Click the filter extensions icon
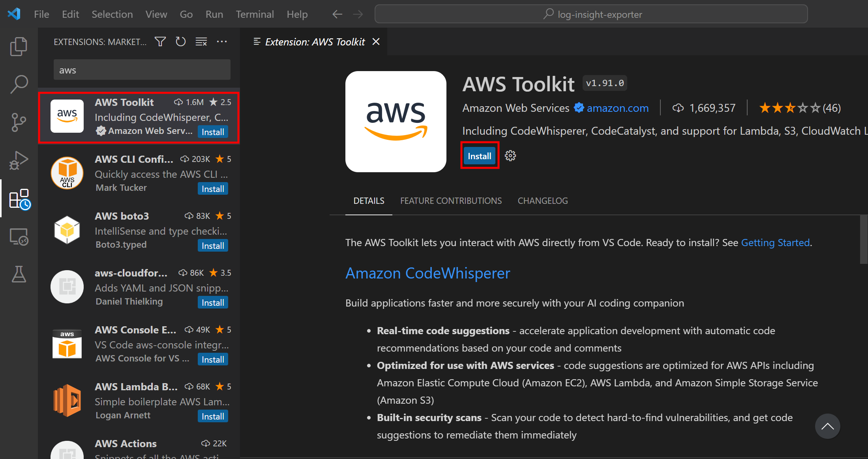The height and width of the screenshot is (459, 868). click(x=160, y=41)
